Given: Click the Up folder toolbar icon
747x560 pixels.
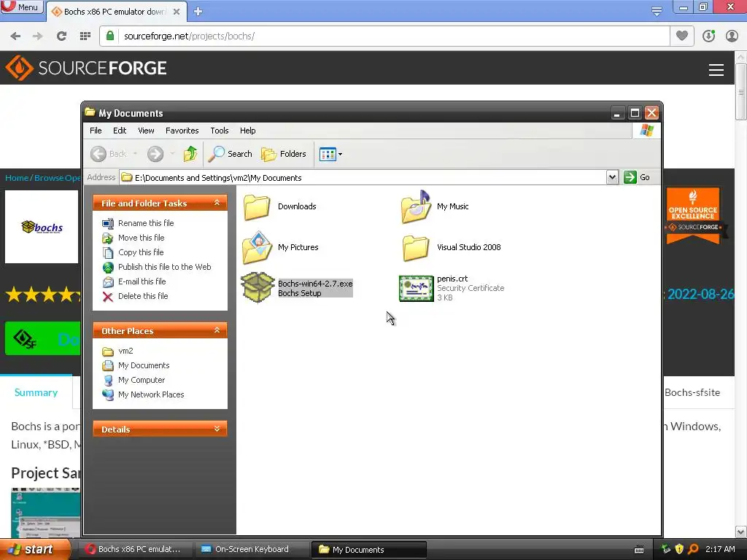Looking at the screenshot, I should (190, 154).
